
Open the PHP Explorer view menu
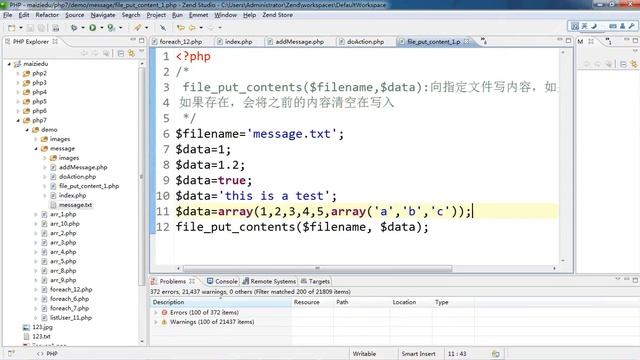pos(142,52)
